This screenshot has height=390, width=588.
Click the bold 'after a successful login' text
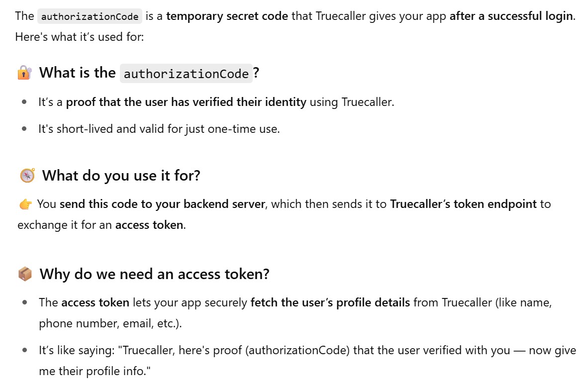tap(511, 16)
